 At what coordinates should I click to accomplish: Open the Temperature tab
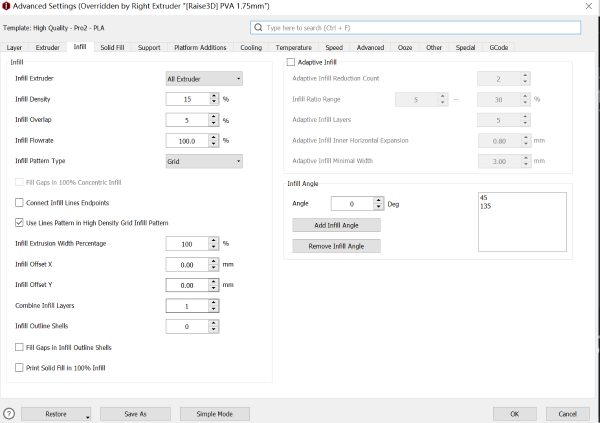pyautogui.click(x=292, y=47)
